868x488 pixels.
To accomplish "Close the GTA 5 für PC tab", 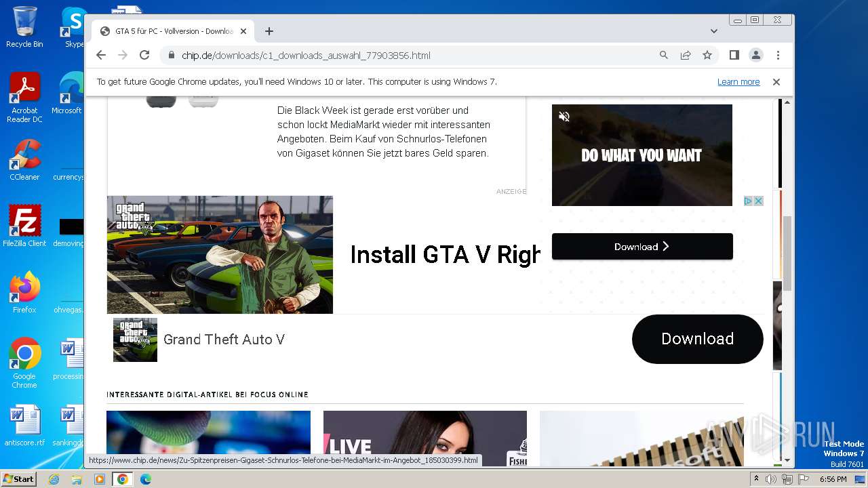I will point(243,31).
